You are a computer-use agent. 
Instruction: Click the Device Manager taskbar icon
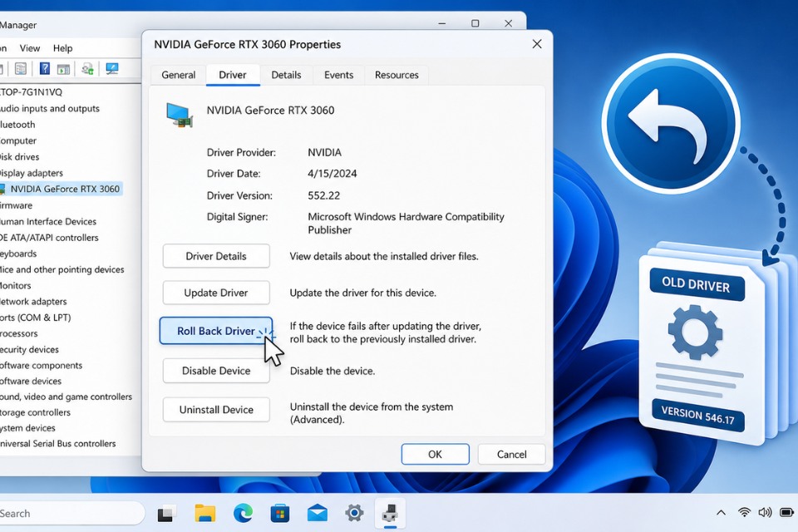(x=391, y=513)
